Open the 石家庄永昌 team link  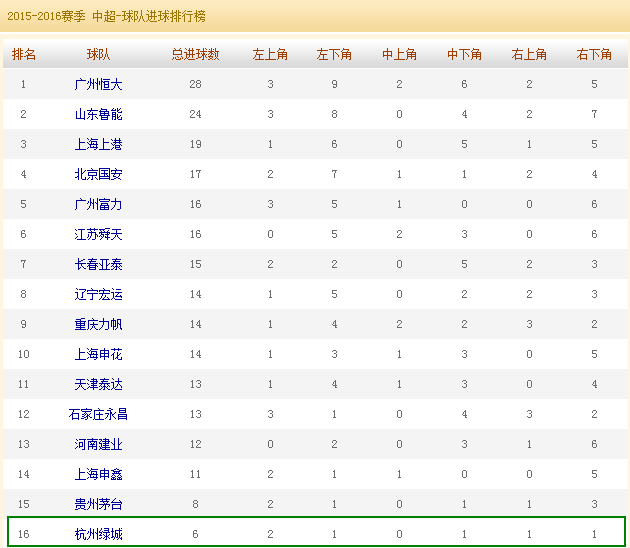tap(98, 414)
